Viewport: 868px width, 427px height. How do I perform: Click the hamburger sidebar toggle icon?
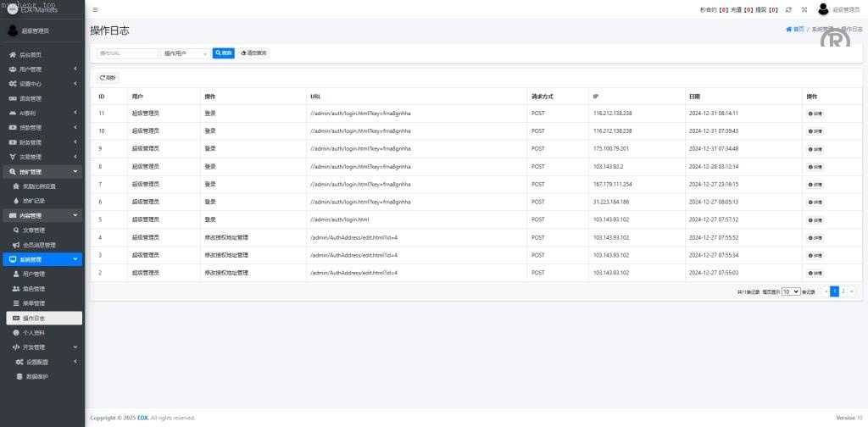(95, 9)
